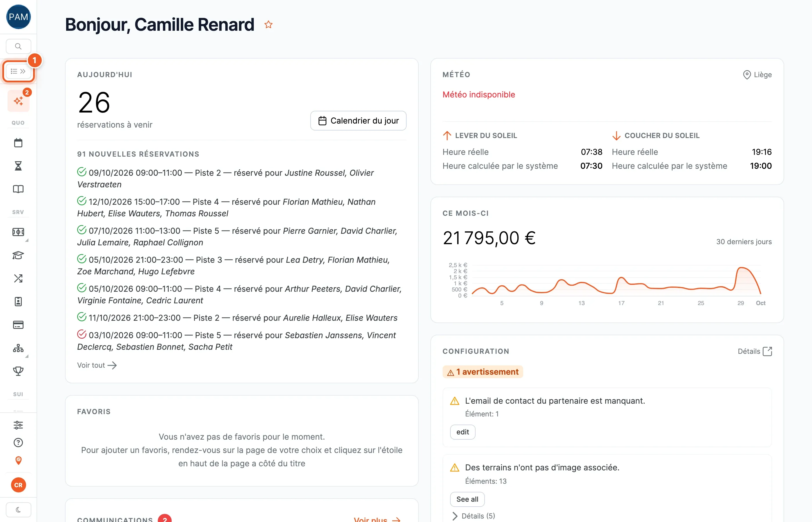Click the Liège location in Météo card
Screen dimensions: 812x522
tap(757, 75)
